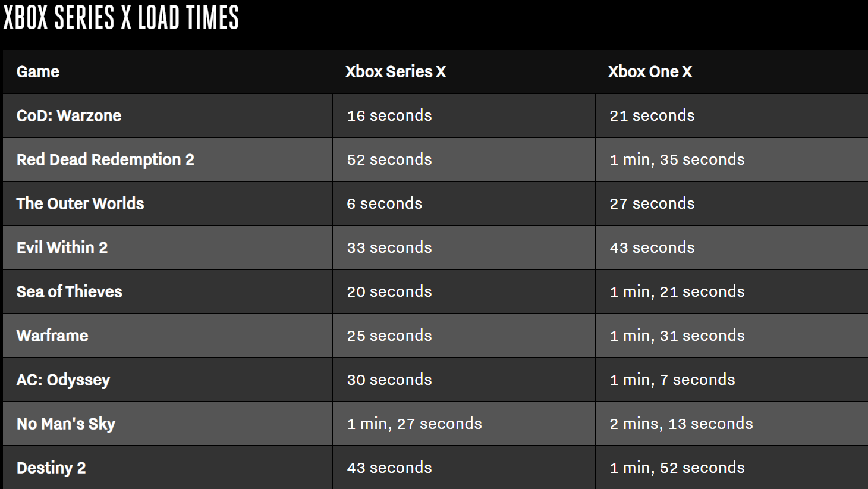This screenshot has width=868, height=489.
Task: Click the "16 seconds" Warzone load time
Action: [389, 115]
